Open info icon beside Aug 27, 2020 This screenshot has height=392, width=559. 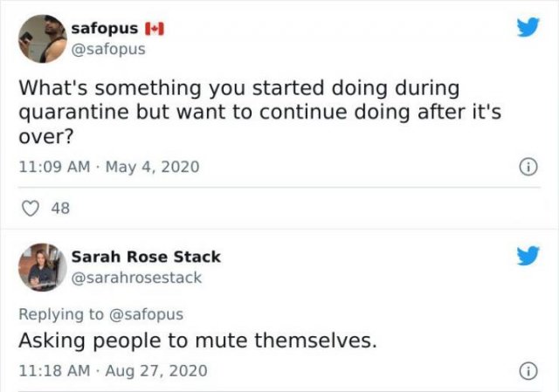point(528,371)
